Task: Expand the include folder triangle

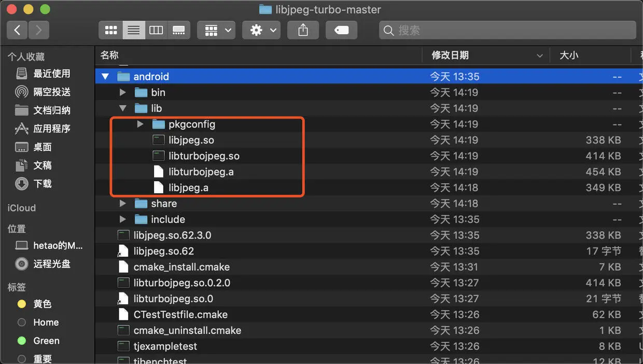Action: pos(123,219)
